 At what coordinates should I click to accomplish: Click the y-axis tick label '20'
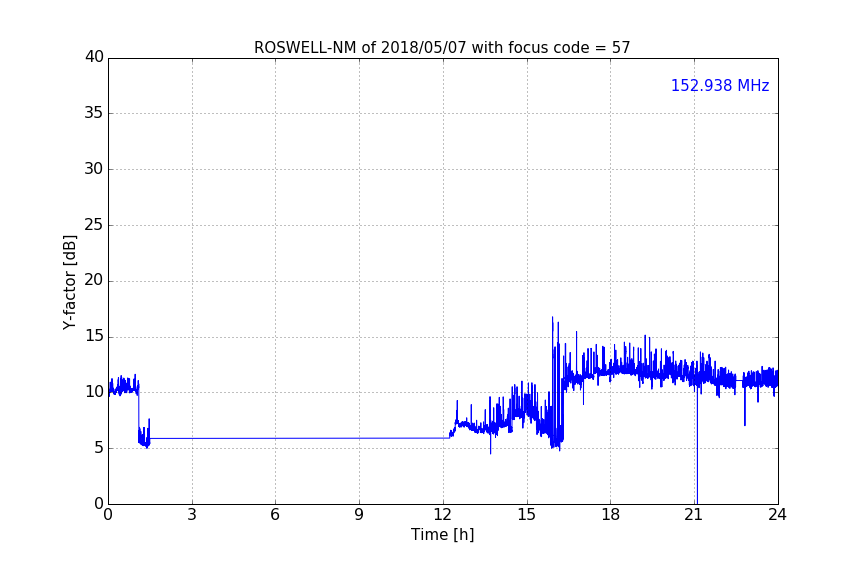tap(94, 280)
